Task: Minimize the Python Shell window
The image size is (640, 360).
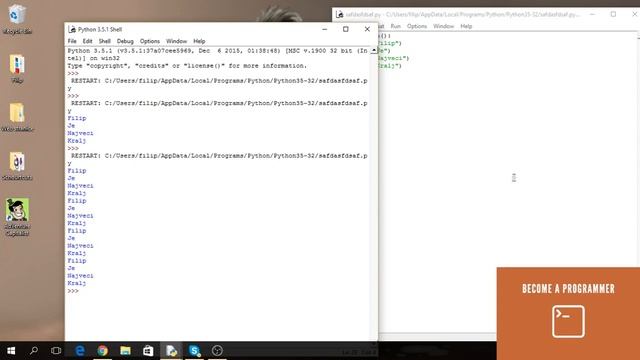Action: point(324,29)
